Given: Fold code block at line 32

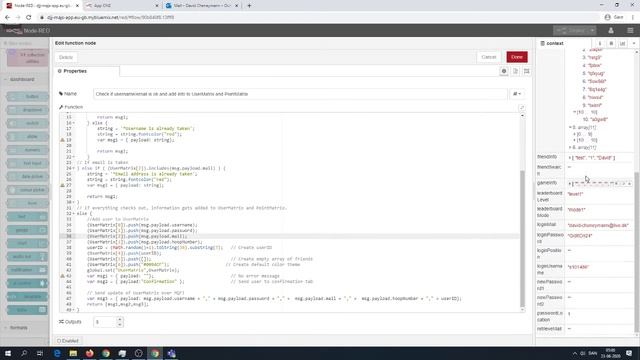Looking at the screenshot, I should 73,213.
